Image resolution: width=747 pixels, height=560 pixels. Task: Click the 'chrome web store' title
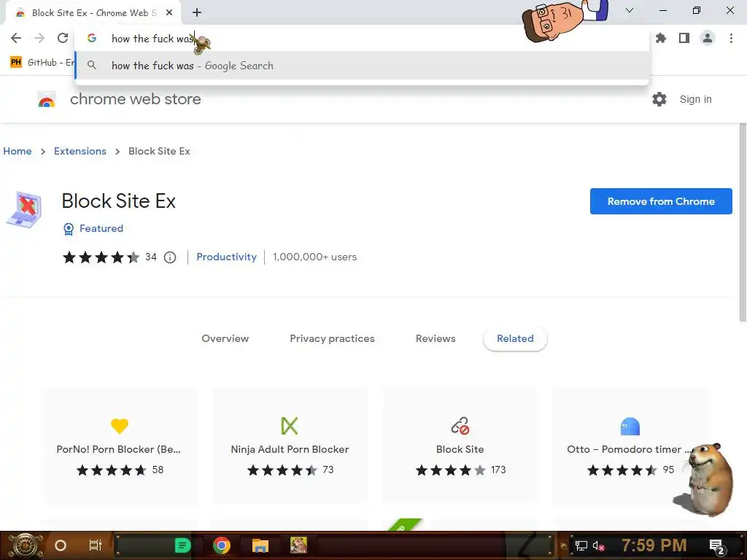click(x=135, y=99)
